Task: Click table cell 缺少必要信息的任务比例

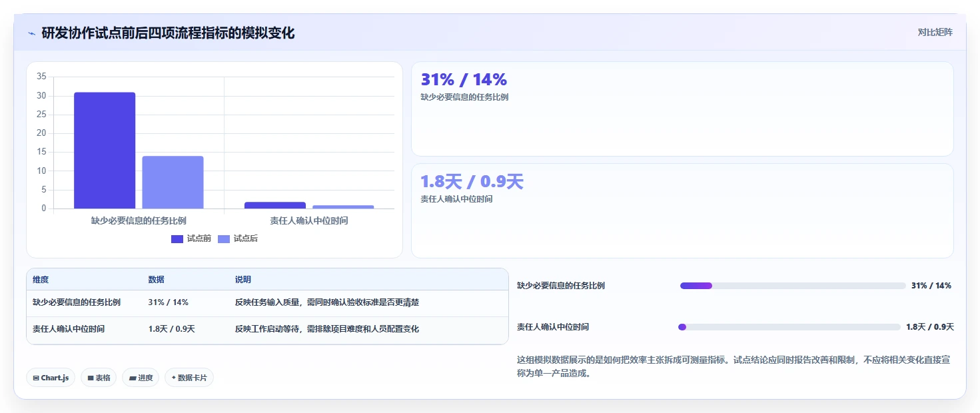Action: (x=77, y=302)
